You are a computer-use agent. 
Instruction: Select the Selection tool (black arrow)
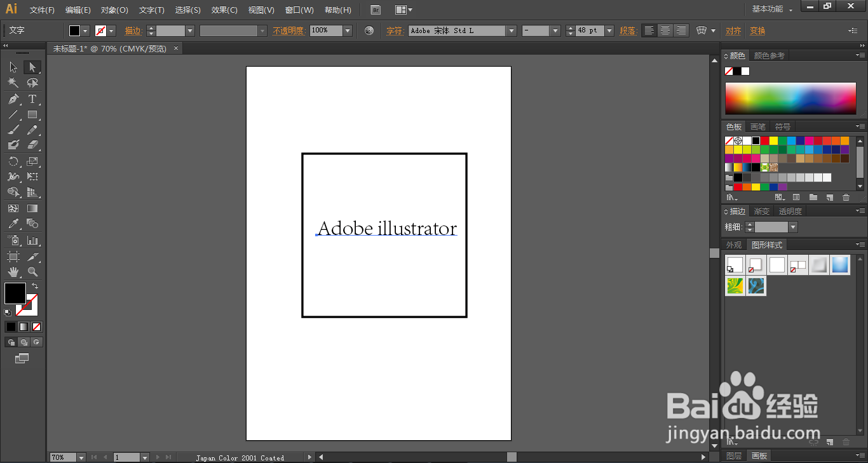click(x=13, y=67)
